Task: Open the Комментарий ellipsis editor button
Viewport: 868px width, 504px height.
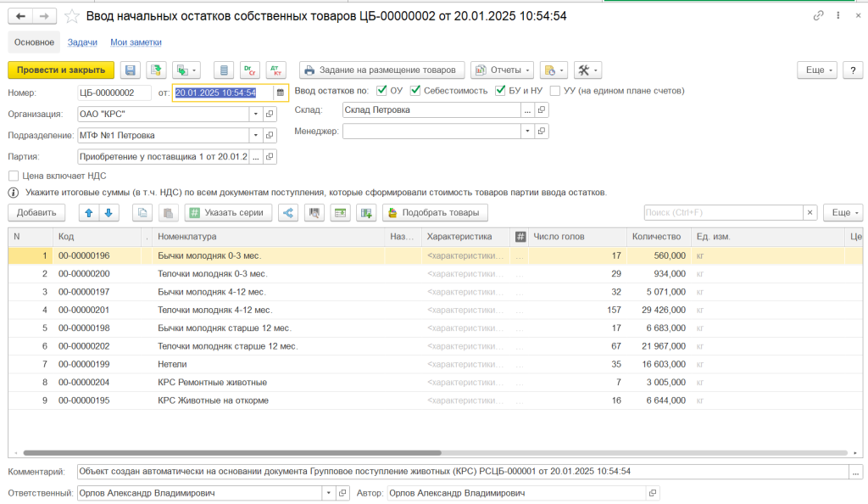Action: (x=856, y=472)
